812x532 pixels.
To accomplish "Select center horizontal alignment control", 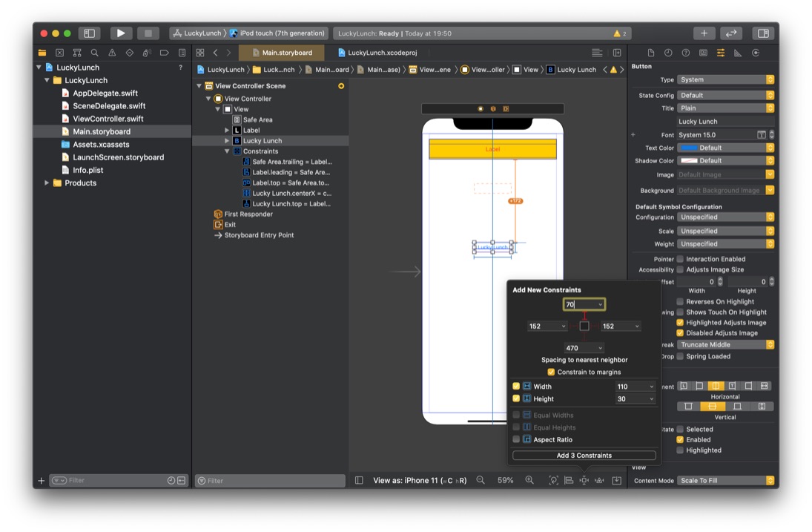I will click(x=715, y=386).
